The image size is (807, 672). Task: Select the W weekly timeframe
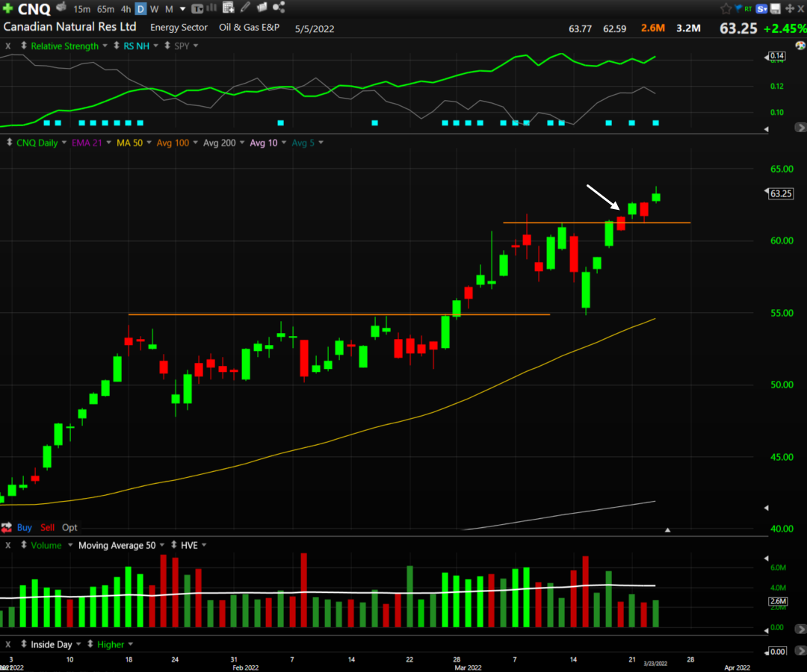(155, 9)
